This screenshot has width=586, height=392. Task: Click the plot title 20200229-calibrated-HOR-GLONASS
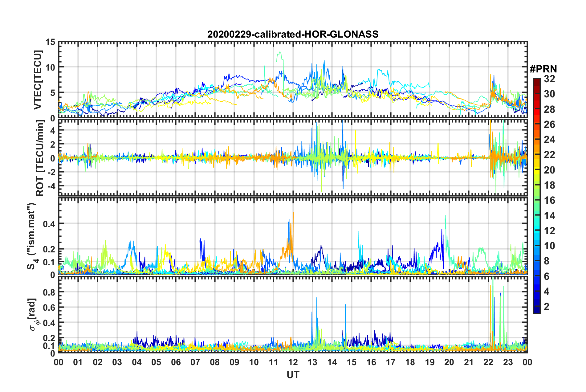click(x=293, y=34)
